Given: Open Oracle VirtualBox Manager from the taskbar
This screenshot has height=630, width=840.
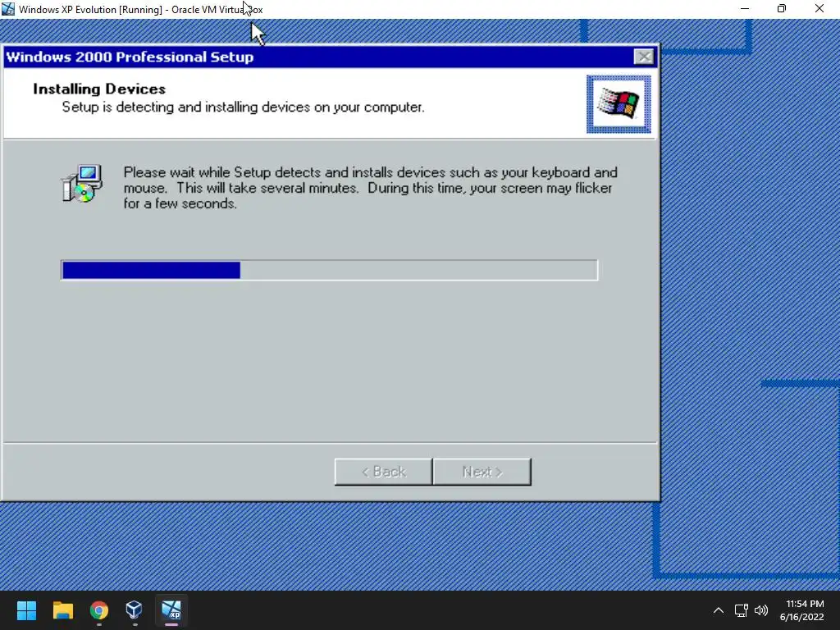Looking at the screenshot, I should (135, 610).
